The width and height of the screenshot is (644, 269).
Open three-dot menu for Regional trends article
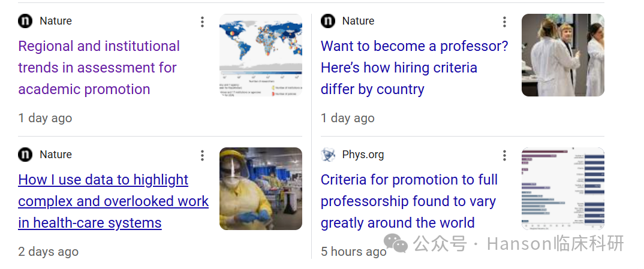(x=202, y=22)
